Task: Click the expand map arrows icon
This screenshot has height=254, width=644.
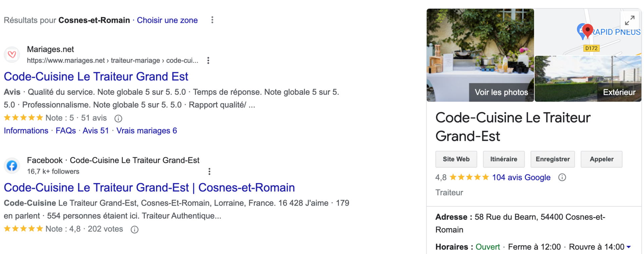Action: click(630, 20)
